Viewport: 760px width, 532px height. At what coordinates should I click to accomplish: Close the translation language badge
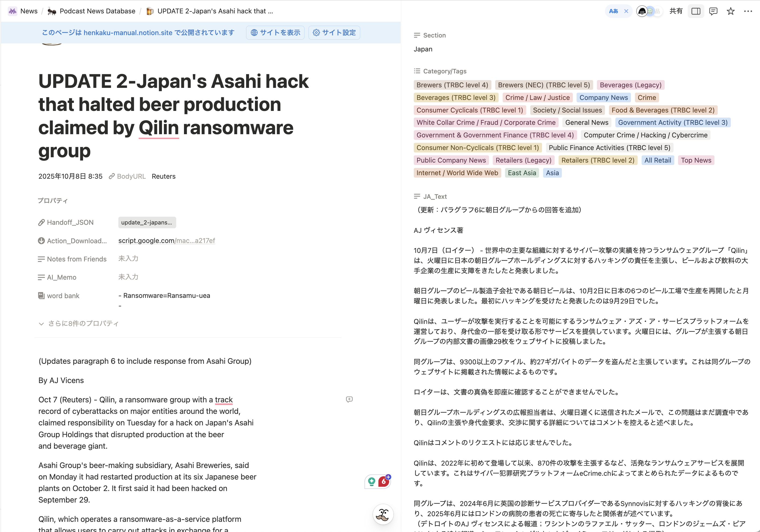[x=626, y=11]
